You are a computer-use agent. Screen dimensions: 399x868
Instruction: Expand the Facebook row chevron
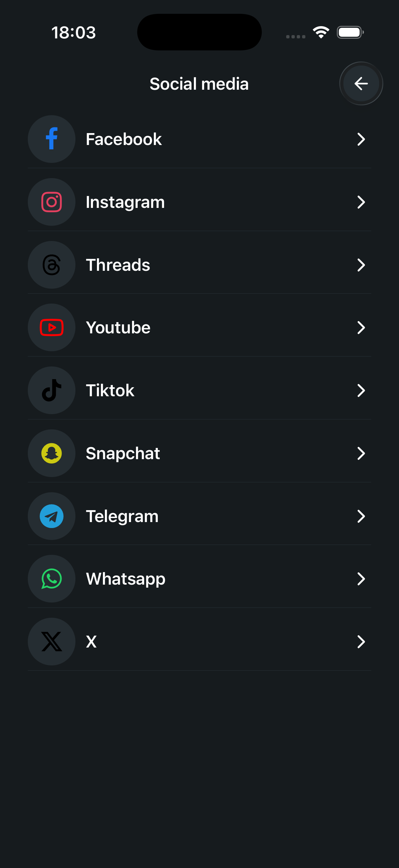[x=361, y=139]
